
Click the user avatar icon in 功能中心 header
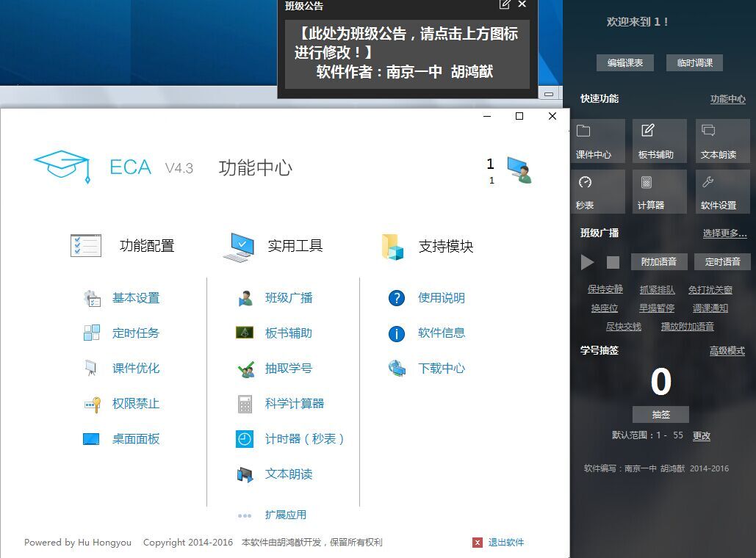pos(519,170)
